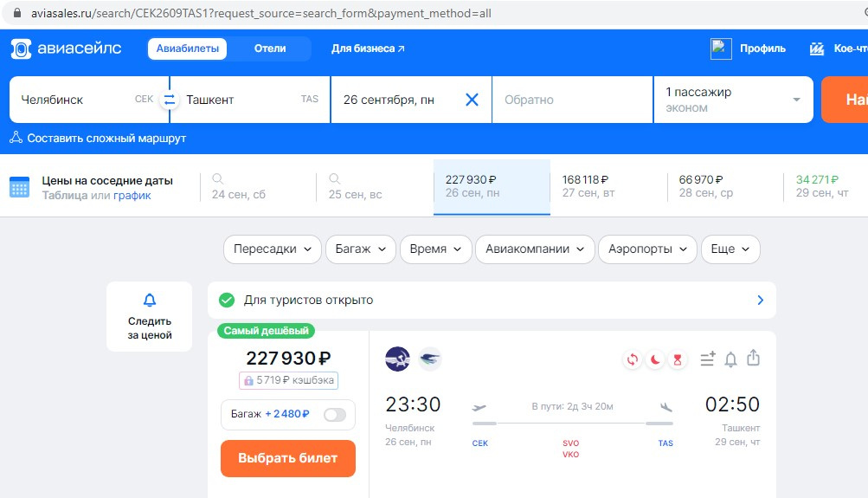The width and height of the screenshot is (868, 498).
Task: Open the Багаж filter dropdown
Action: click(x=360, y=249)
